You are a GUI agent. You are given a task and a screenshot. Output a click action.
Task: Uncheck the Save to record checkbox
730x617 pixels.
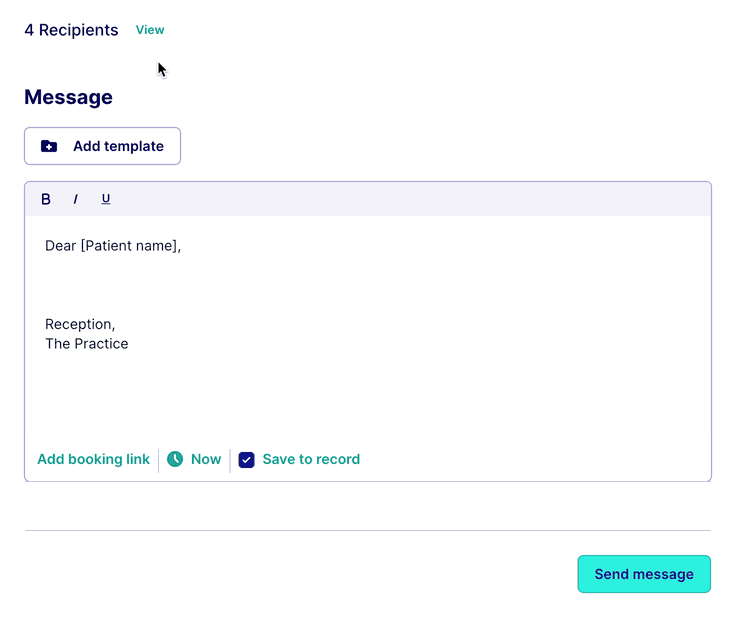(x=246, y=460)
